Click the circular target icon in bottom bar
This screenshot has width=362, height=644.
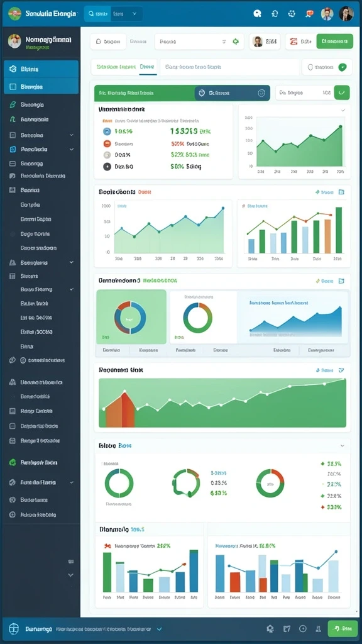pos(303,628)
